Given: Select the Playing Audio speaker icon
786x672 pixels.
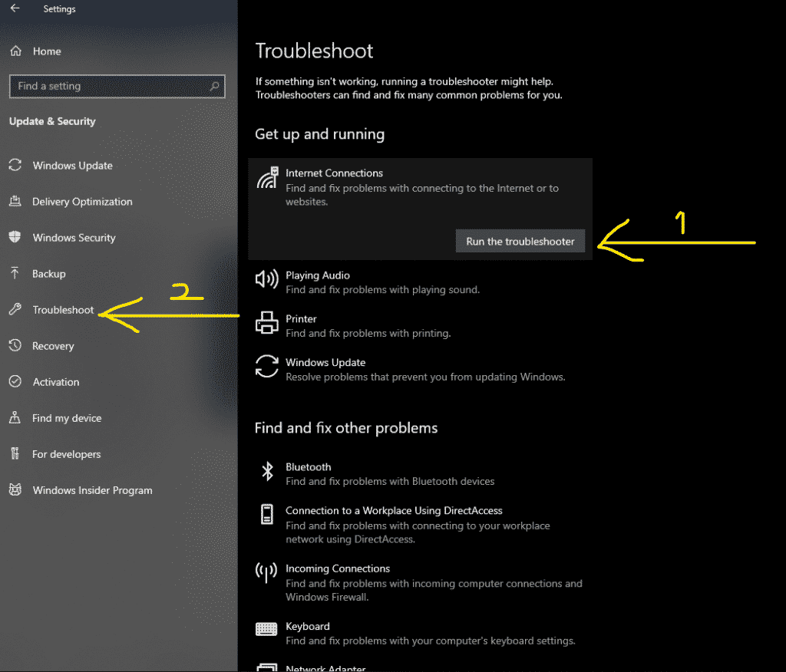Looking at the screenshot, I should click(266, 279).
